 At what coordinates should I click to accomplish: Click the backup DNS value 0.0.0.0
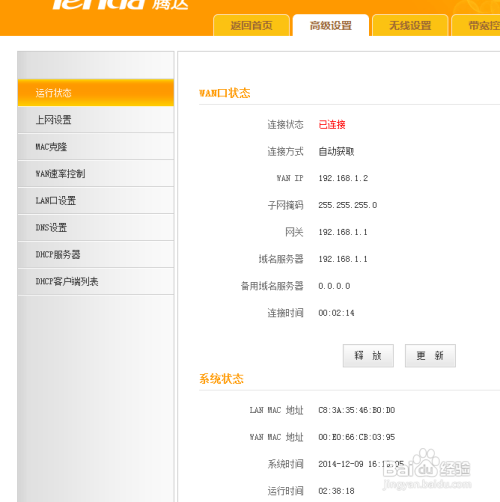click(x=334, y=286)
